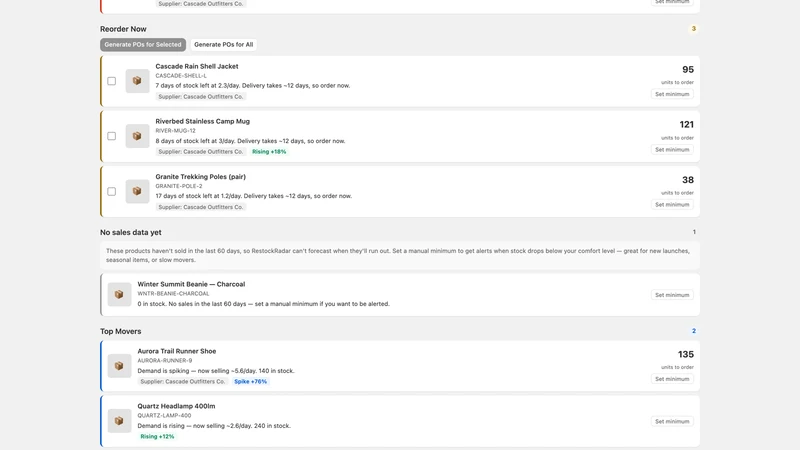Screen dimensions: 800x450
Task: Click the Spike +76% badge
Action: click(x=251, y=382)
